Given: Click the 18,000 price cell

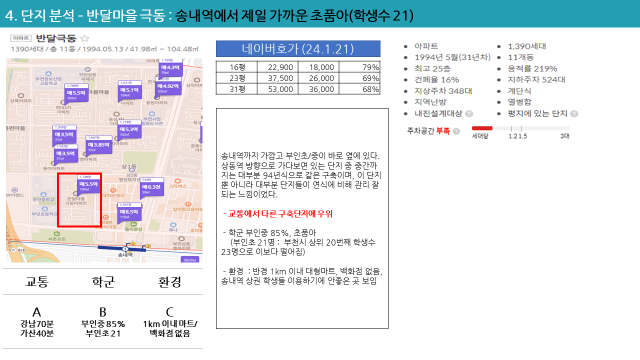Looking at the screenshot, I should pyautogui.click(x=319, y=67).
